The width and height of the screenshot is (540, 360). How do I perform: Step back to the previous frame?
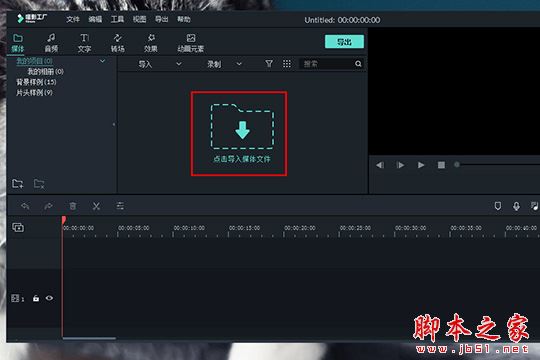coord(380,165)
